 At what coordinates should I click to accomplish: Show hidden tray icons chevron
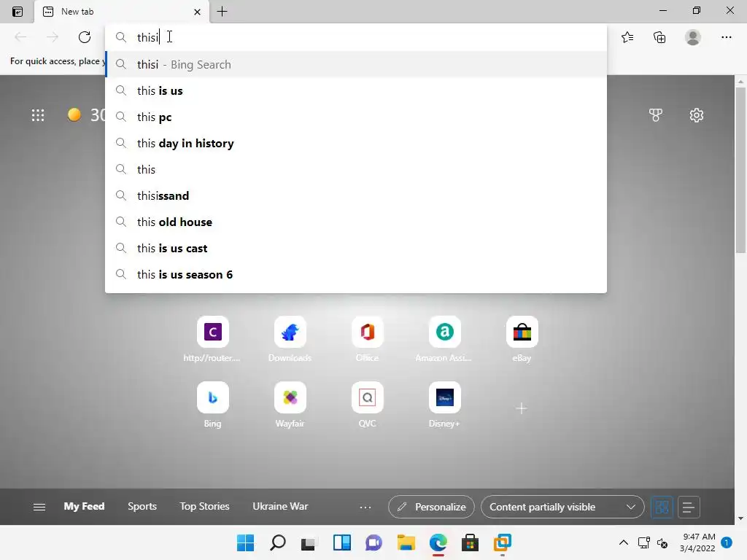point(623,542)
